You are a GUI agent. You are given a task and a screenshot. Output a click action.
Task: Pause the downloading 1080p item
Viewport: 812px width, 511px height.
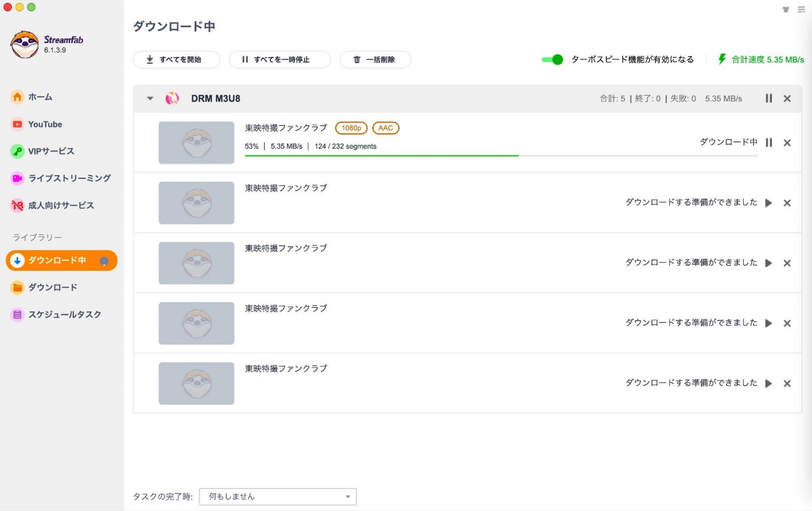click(x=769, y=143)
